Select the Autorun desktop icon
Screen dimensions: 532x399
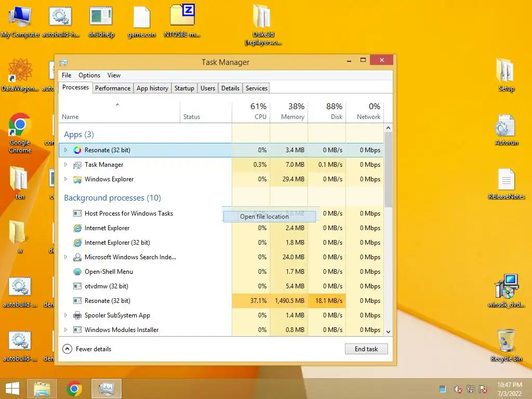506,130
